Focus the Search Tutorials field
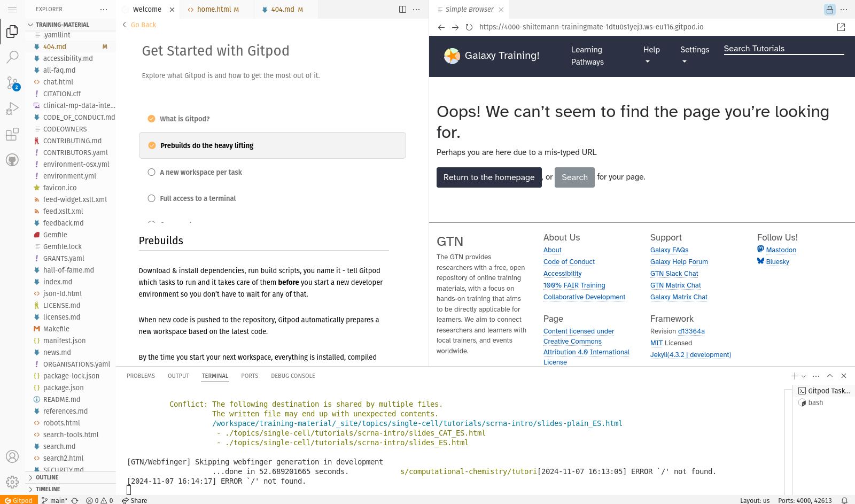Viewport: 855px width, 504px height. 783,49
